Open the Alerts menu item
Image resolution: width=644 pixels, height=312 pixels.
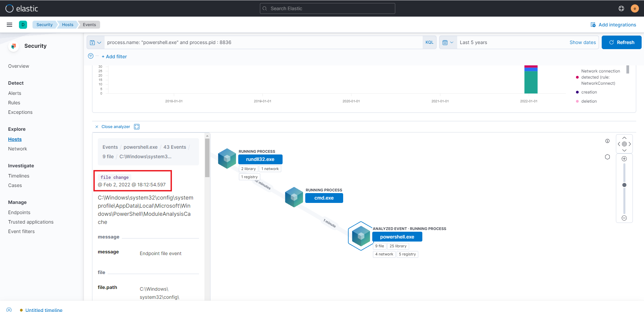(x=15, y=93)
